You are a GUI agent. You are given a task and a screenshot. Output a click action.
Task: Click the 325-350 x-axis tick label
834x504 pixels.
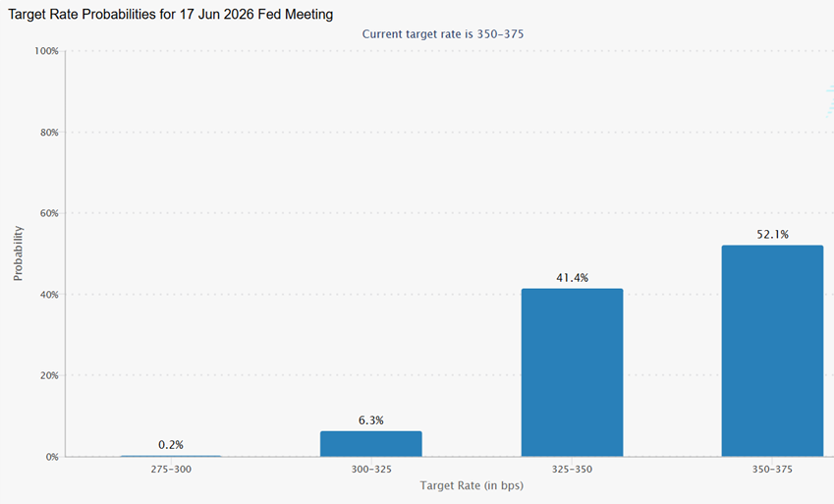(x=572, y=470)
